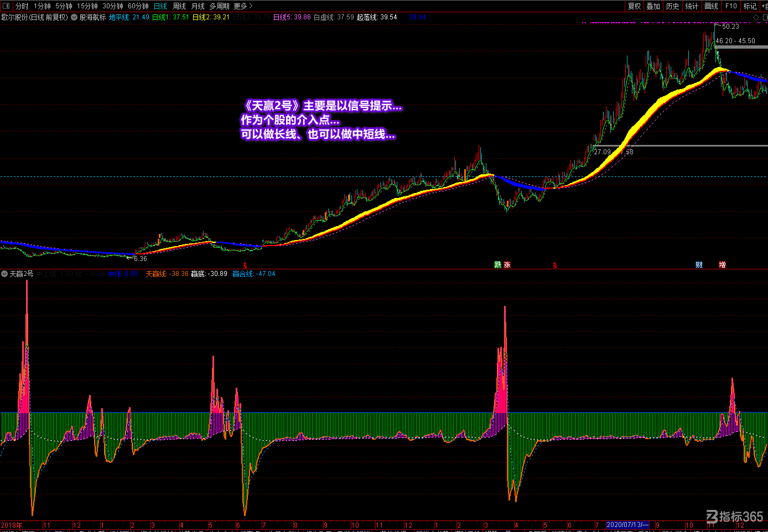
Task: Open the 复权 adjustment menu
Action: point(634,6)
